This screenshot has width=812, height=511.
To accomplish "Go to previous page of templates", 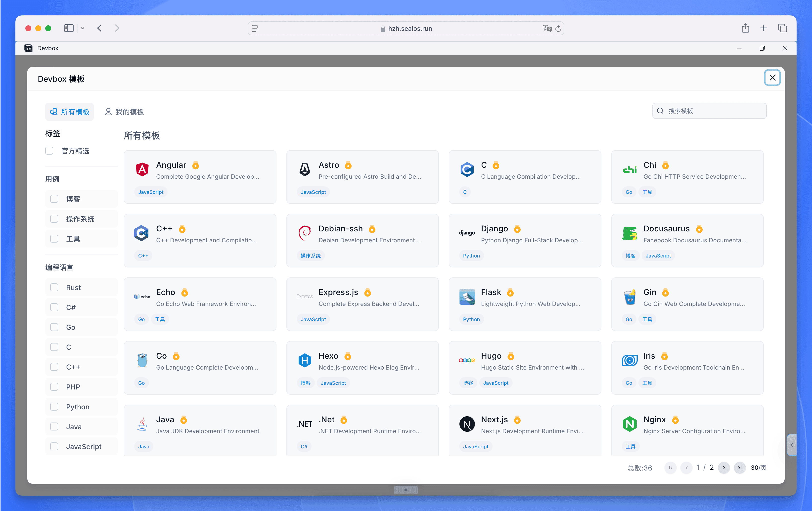I will tap(686, 468).
